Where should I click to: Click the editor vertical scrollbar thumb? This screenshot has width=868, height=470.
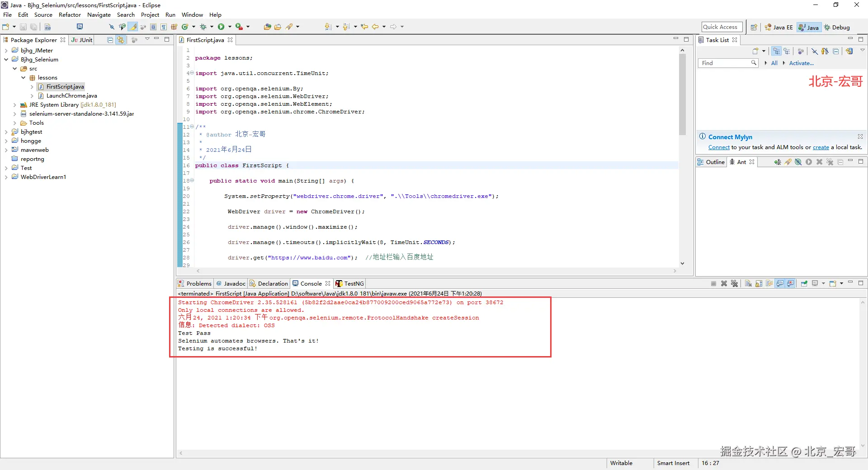tap(682, 94)
